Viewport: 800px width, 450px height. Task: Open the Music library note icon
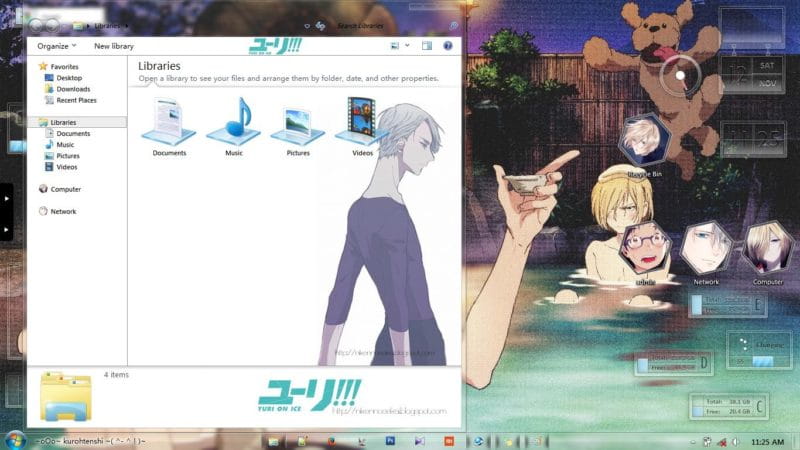(x=234, y=121)
